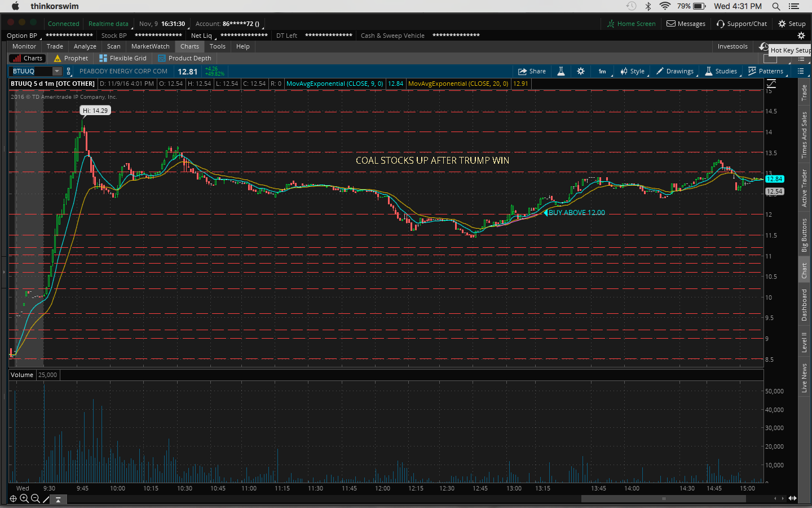
Task: Click the MovAvgExponential (CLOSE, 9, 0) study label
Action: 335,84
